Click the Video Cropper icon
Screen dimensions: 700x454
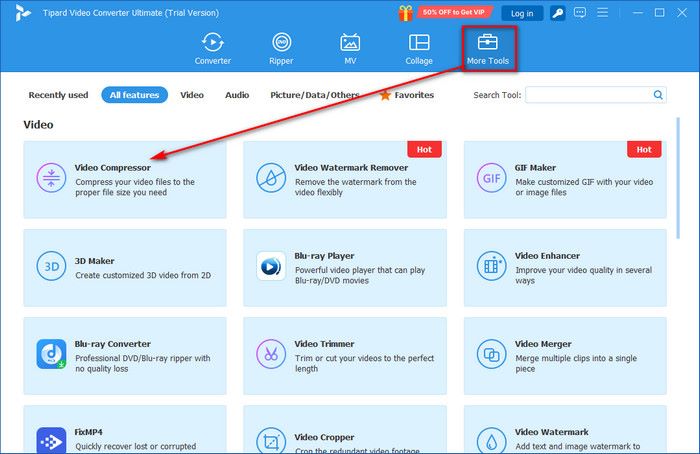(x=271, y=441)
